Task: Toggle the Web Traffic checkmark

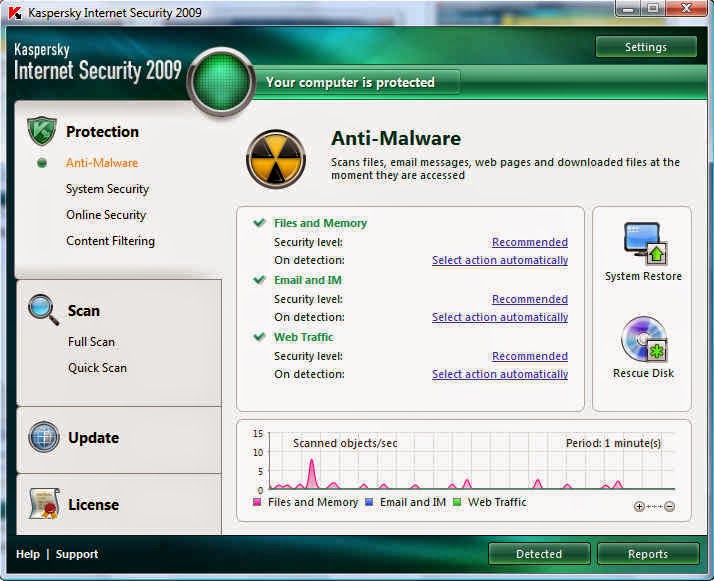Action: 259,336
